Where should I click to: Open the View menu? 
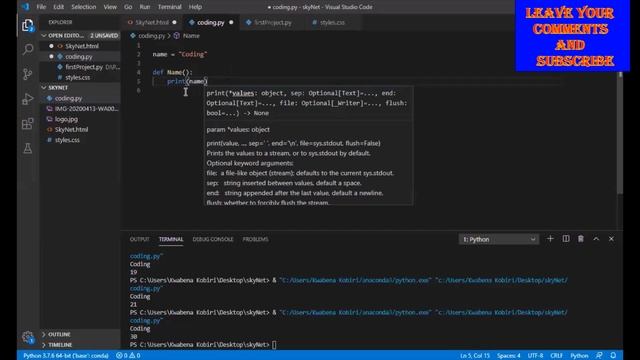pyautogui.click(x=110, y=7)
